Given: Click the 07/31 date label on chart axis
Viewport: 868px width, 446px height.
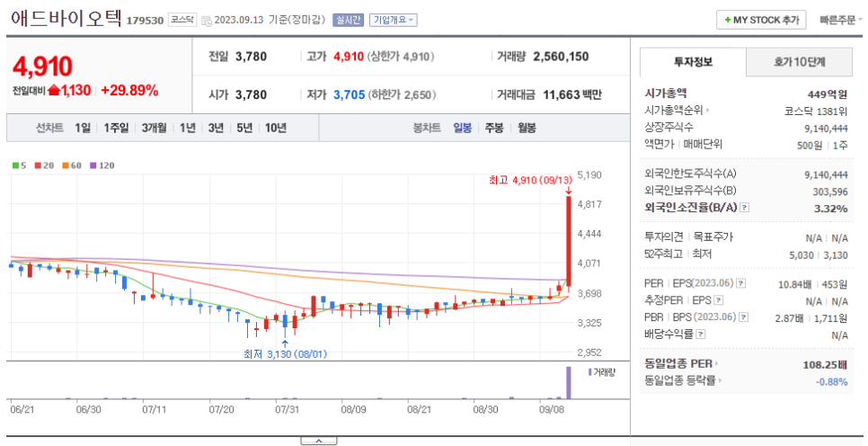Looking at the screenshot, I should pos(287,409).
